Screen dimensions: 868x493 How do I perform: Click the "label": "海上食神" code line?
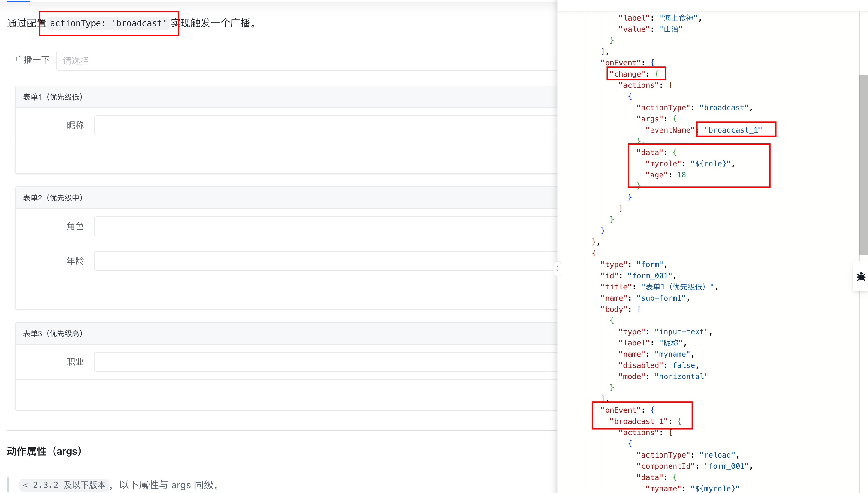pos(660,18)
